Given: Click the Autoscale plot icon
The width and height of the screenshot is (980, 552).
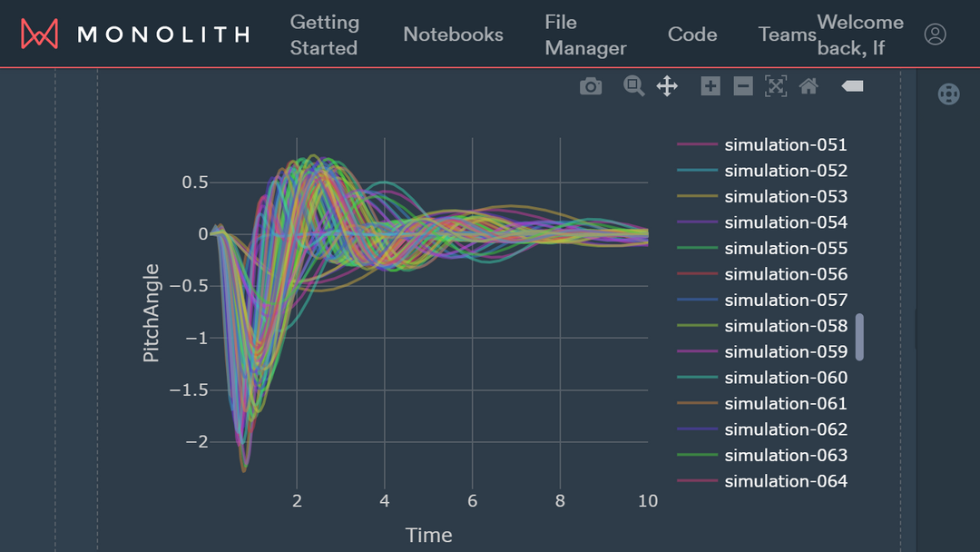Looking at the screenshot, I should click(776, 86).
